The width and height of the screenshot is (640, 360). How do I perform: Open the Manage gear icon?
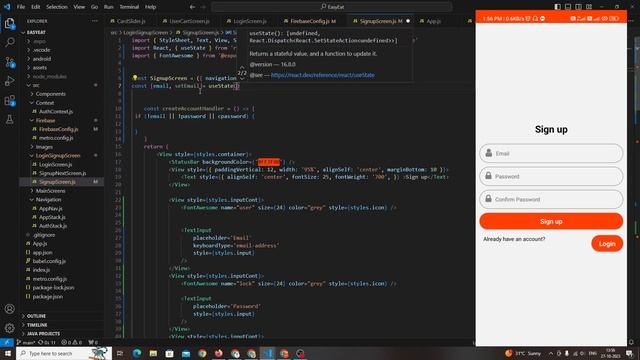[9, 328]
